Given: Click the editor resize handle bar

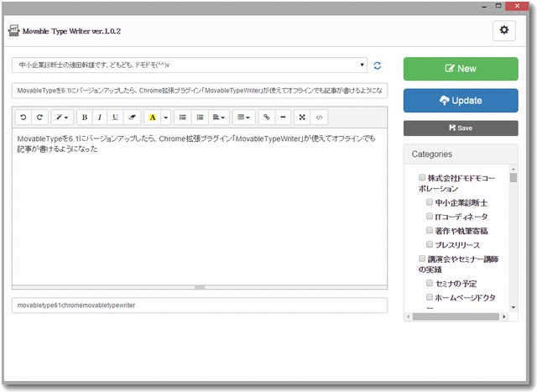Looking at the screenshot, I should click(200, 287).
